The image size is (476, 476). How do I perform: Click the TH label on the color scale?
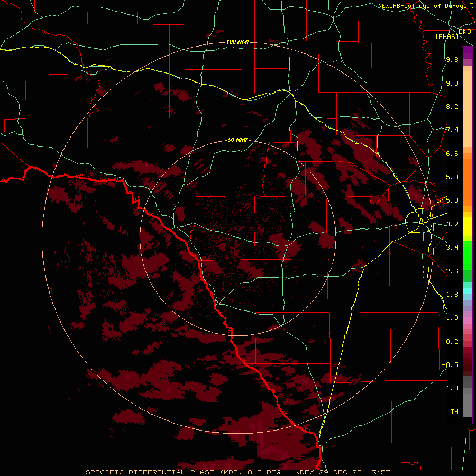pyautogui.click(x=454, y=412)
